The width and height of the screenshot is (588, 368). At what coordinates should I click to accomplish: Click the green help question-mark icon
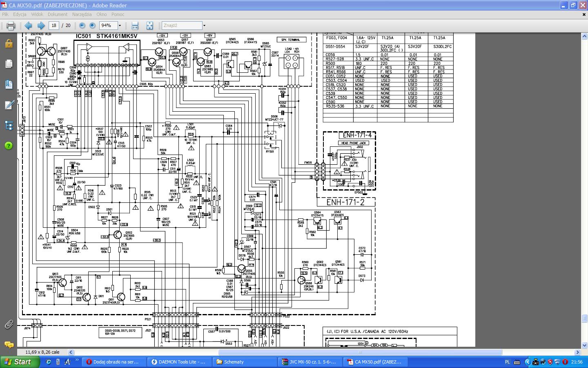coord(9,146)
